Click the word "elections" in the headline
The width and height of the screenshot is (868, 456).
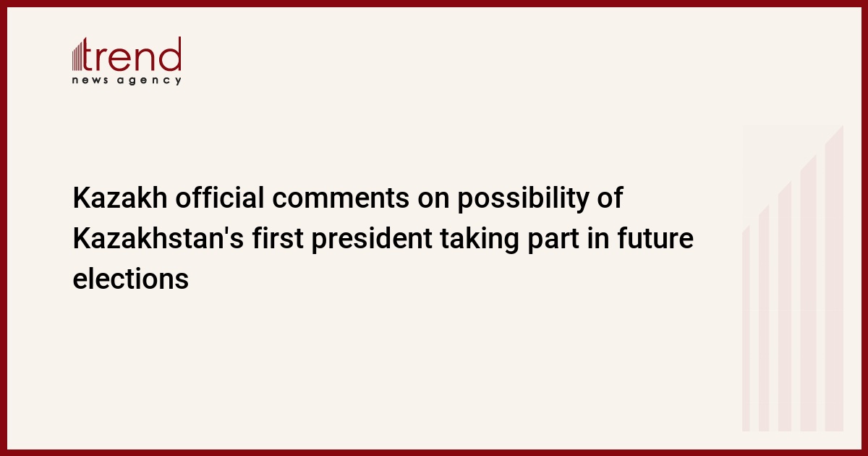(x=130, y=279)
